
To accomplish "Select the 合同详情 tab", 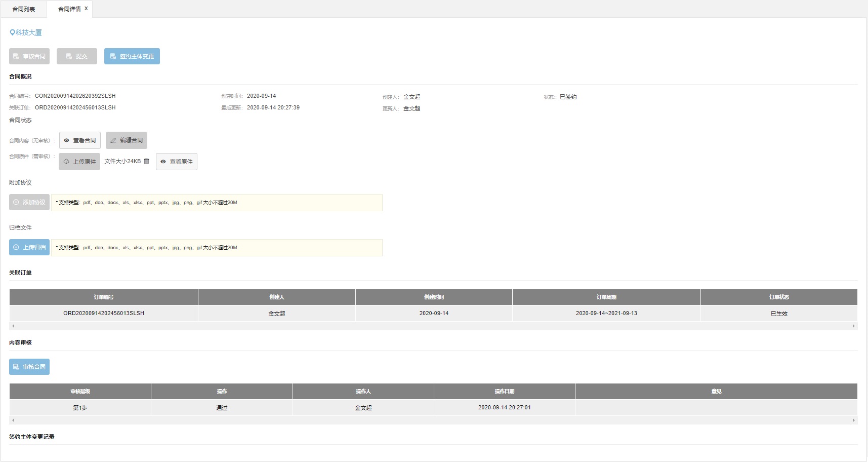I will pos(69,9).
